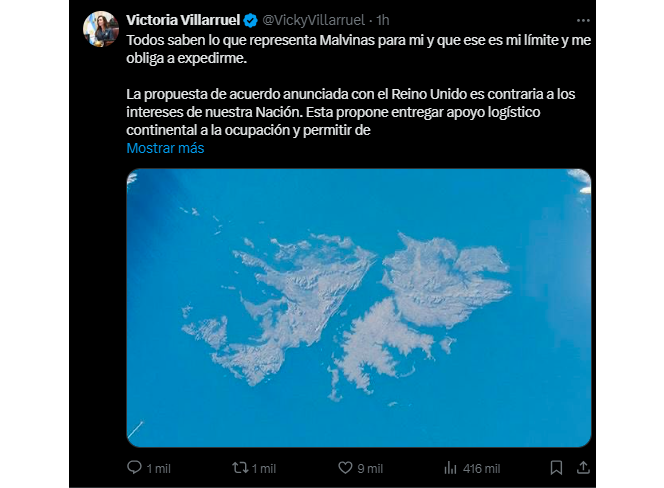Click the retweet icon
The height and width of the screenshot is (488, 664).
[x=240, y=468]
